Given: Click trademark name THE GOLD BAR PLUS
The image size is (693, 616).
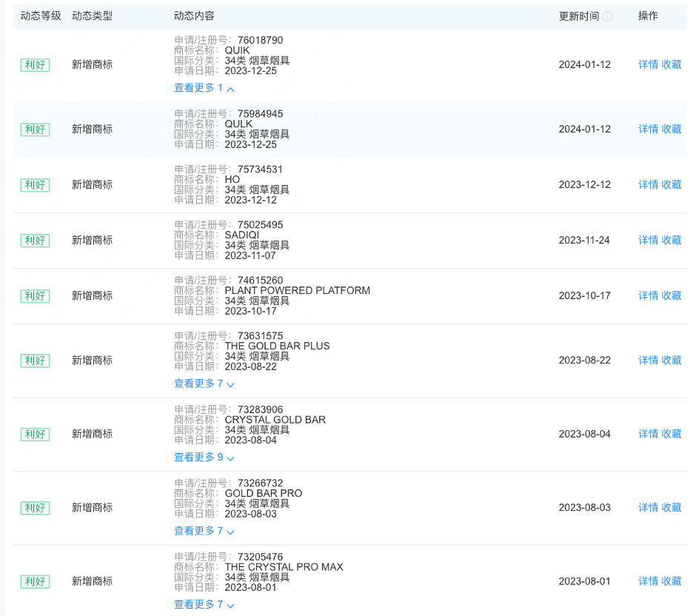Looking at the screenshot, I should [x=277, y=346].
